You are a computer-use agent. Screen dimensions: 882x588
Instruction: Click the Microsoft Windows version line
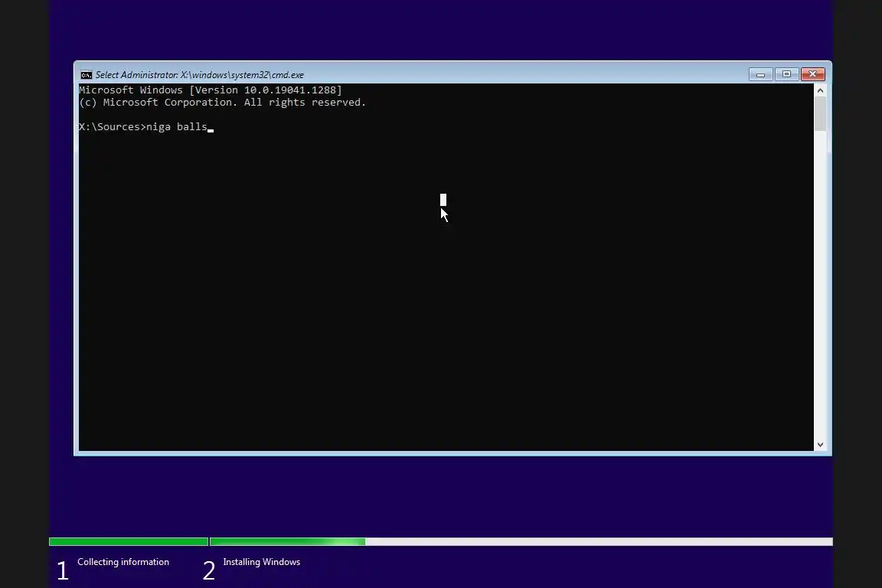[x=211, y=90]
